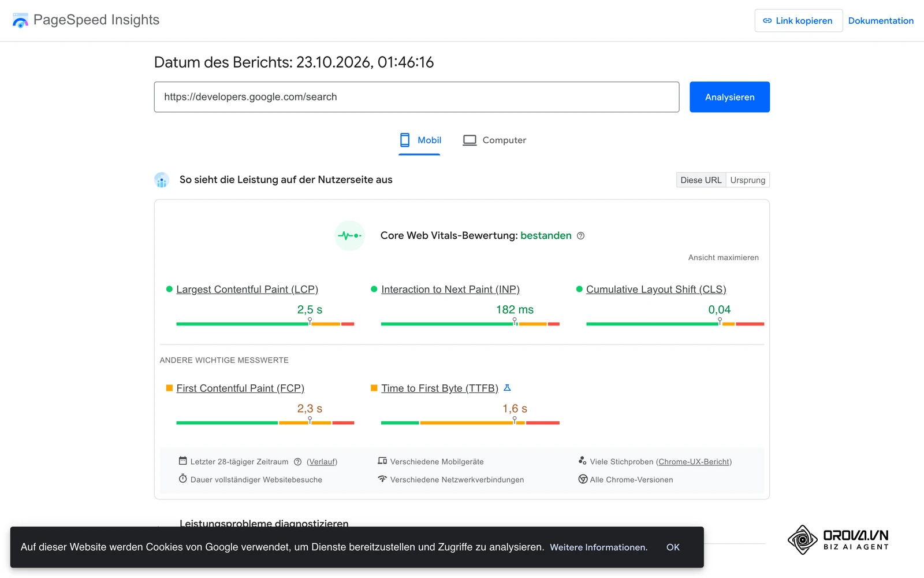Click the wifi icon beside Verschiedene Netzwerkverbindungen
Screen dimensions: 924x578
tap(382, 479)
